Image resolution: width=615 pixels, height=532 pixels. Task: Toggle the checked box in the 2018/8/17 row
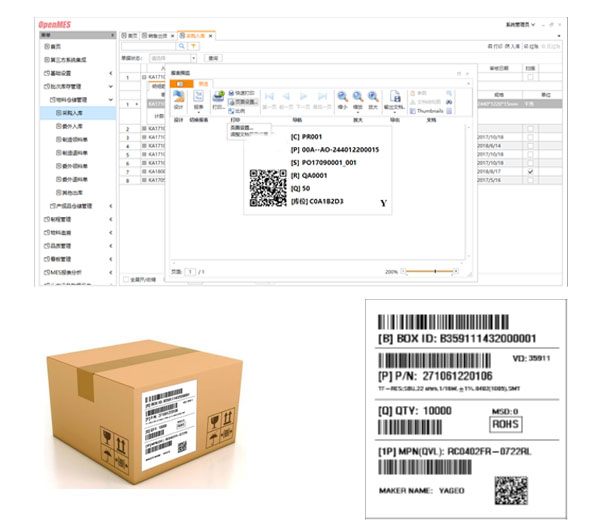pos(529,172)
